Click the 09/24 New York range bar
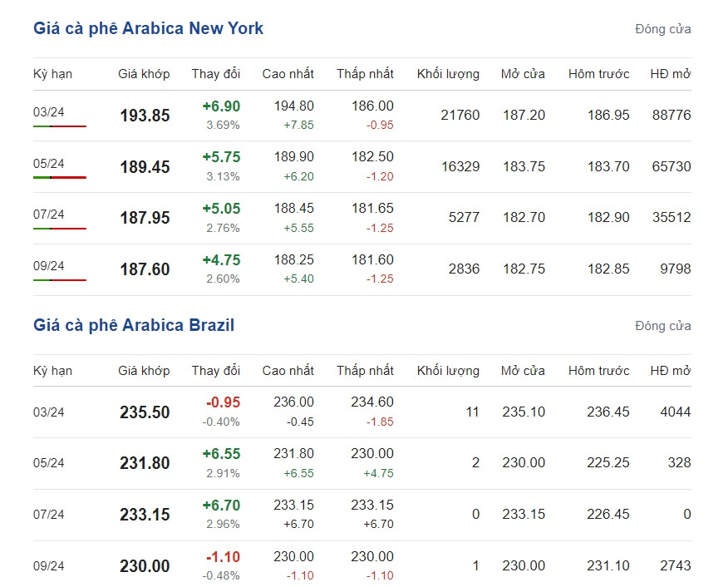728x587 pixels. pyautogui.click(x=60, y=280)
